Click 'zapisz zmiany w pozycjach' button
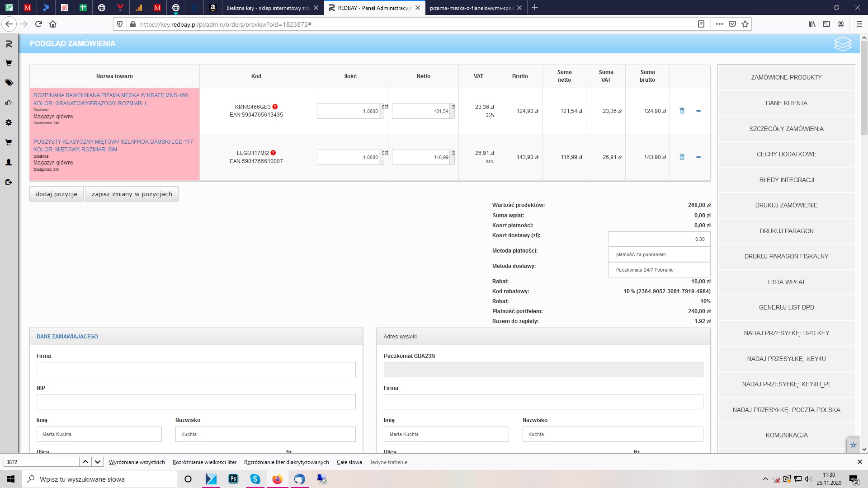 click(132, 194)
